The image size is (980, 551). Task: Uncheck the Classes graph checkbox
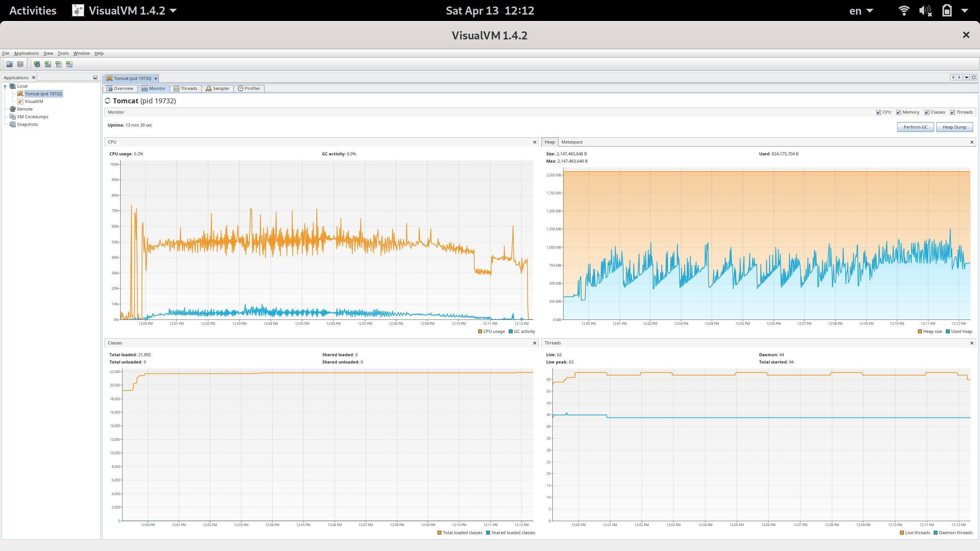coord(927,112)
